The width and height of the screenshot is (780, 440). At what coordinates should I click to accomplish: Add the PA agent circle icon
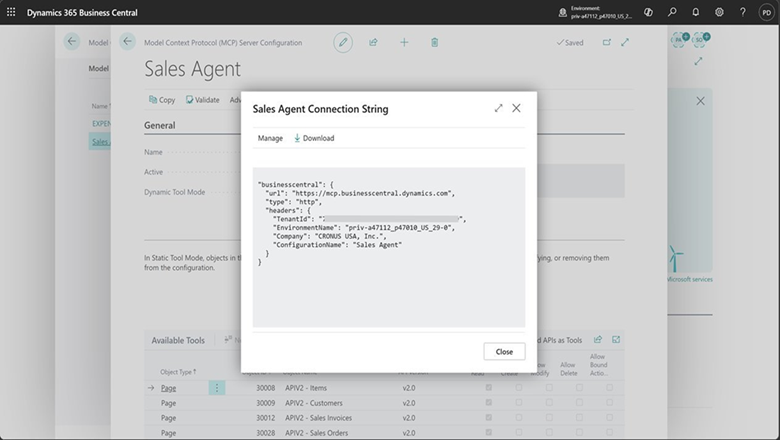679,39
